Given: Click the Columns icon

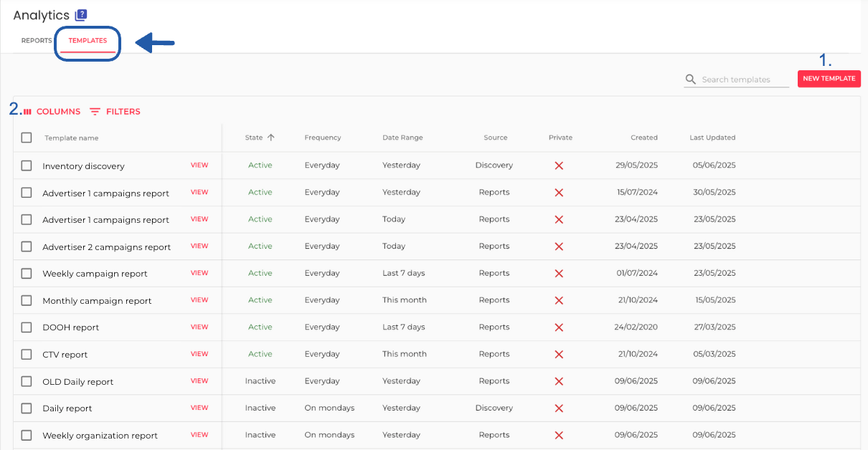Looking at the screenshot, I should (x=28, y=112).
